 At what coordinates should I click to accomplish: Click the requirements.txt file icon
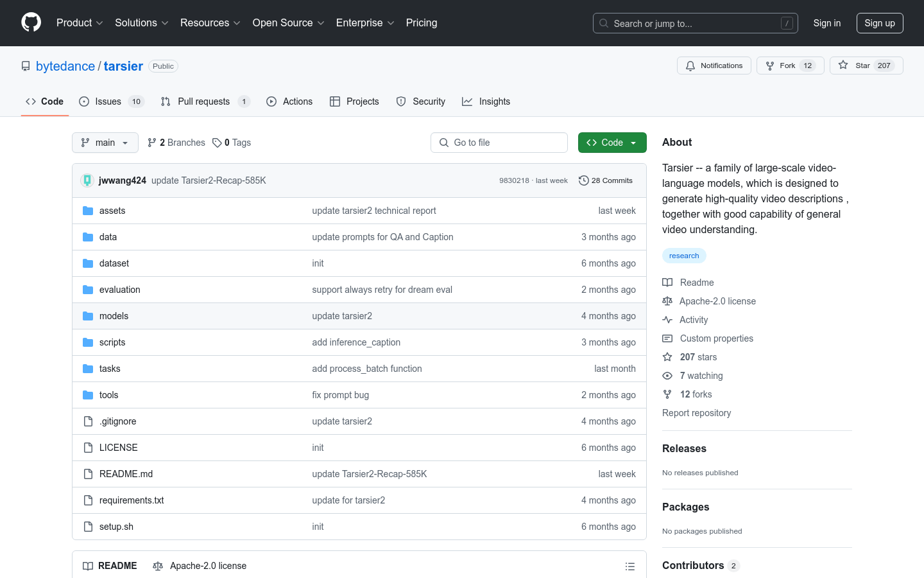pos(88,500)
